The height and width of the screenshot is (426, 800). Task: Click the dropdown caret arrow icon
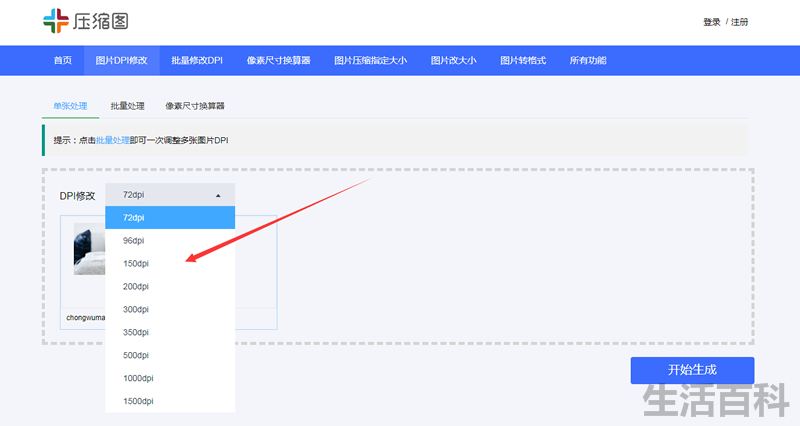tap(218, 195)
